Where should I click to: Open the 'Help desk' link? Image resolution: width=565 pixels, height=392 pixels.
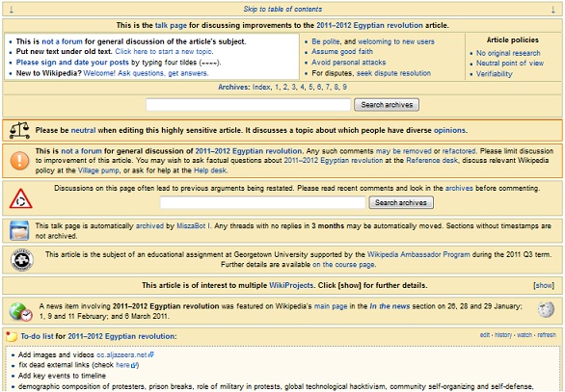point(210,170)
